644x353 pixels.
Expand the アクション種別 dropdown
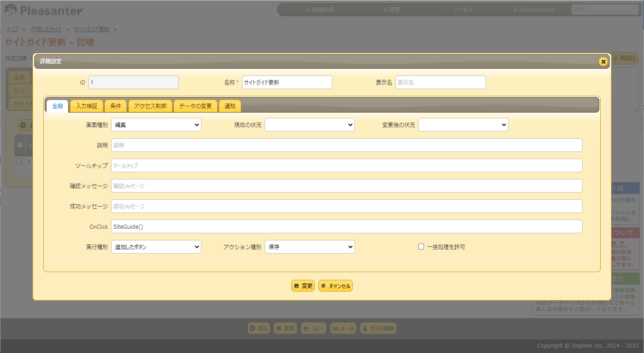click(x=310, y=247)
